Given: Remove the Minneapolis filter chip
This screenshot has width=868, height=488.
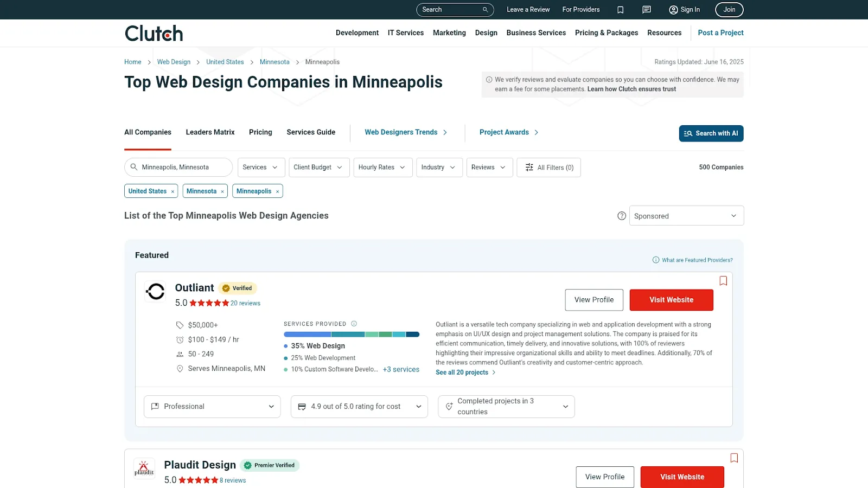Looking at the screenshot, I should point(277,191).
